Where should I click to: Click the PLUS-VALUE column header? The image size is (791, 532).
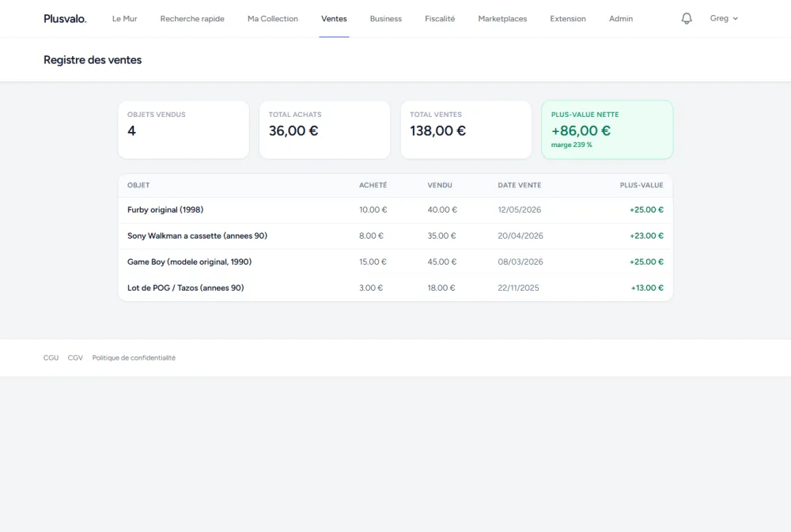[x=642, y=185]
